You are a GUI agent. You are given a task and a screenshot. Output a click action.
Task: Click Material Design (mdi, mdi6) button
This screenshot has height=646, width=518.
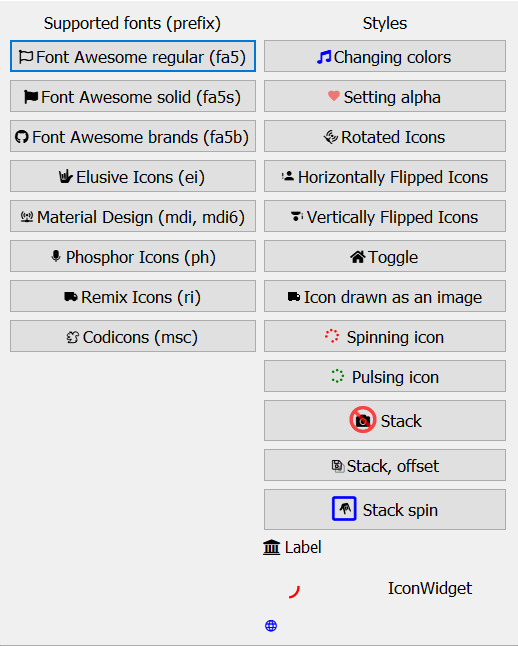pyautogui.click(x=133, y=216)
